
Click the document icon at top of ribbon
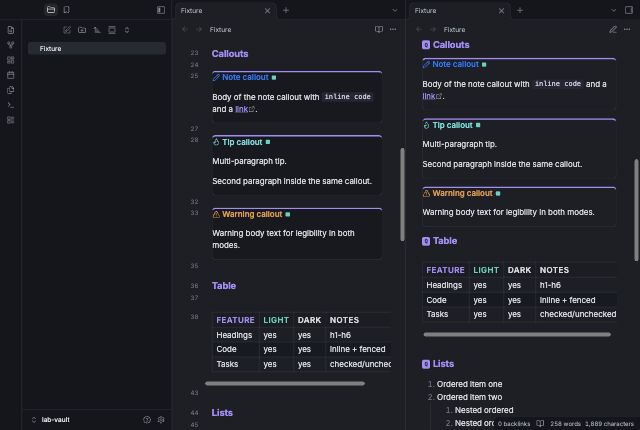[11, 30]
